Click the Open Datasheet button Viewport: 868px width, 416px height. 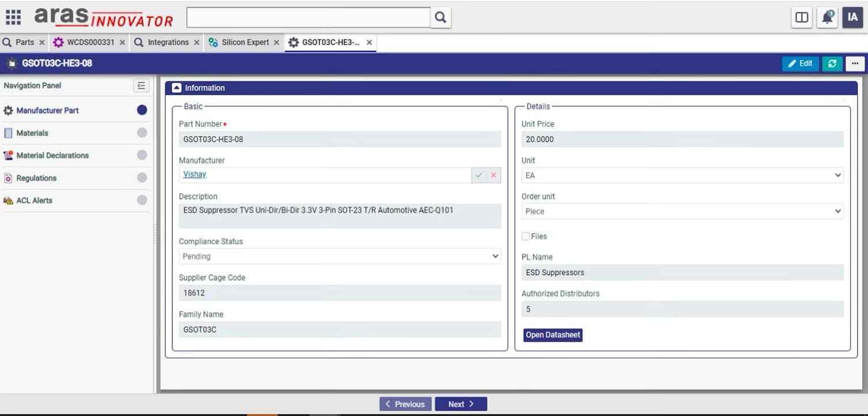(x=553, y=335)
